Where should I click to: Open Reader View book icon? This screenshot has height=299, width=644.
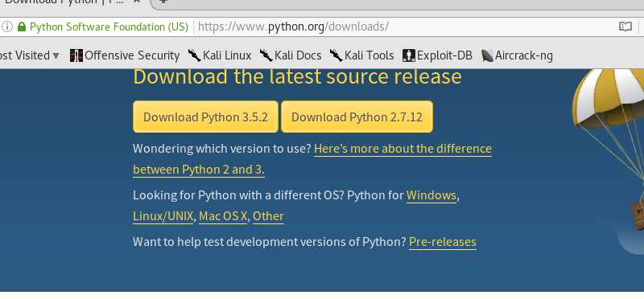click(x=625, y=27)
